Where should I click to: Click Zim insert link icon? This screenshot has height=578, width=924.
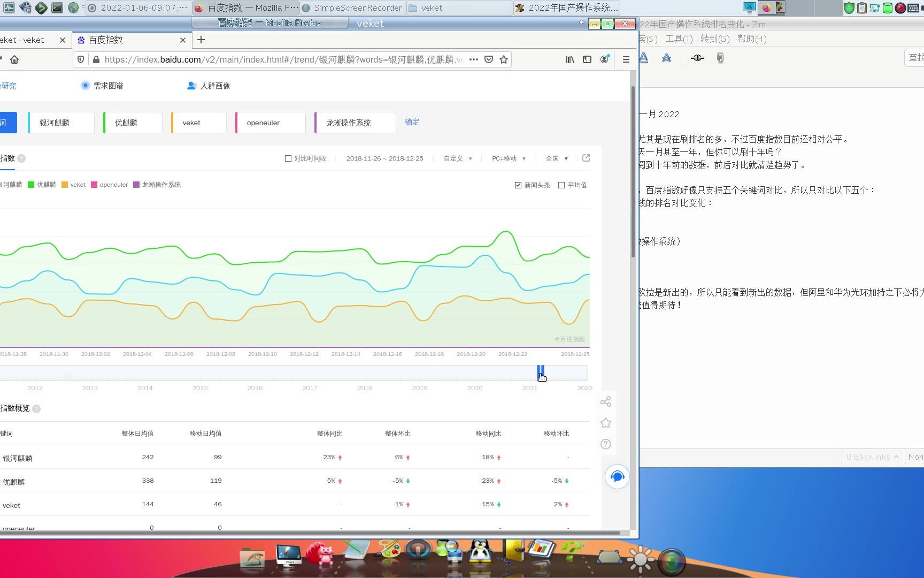coord(697,58)
